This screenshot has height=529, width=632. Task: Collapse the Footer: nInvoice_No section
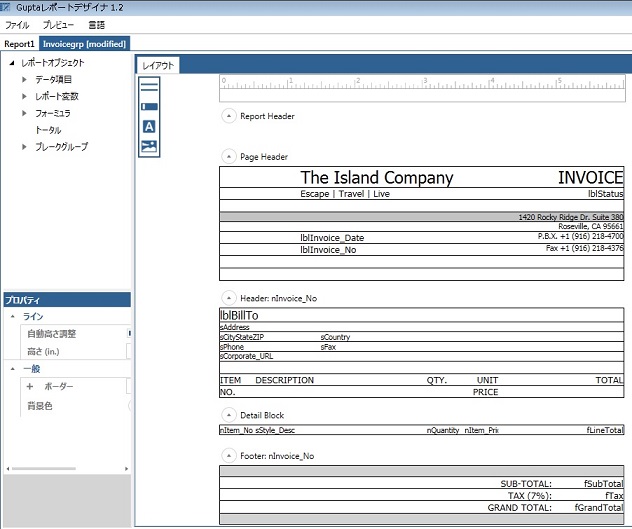point(229,456)
